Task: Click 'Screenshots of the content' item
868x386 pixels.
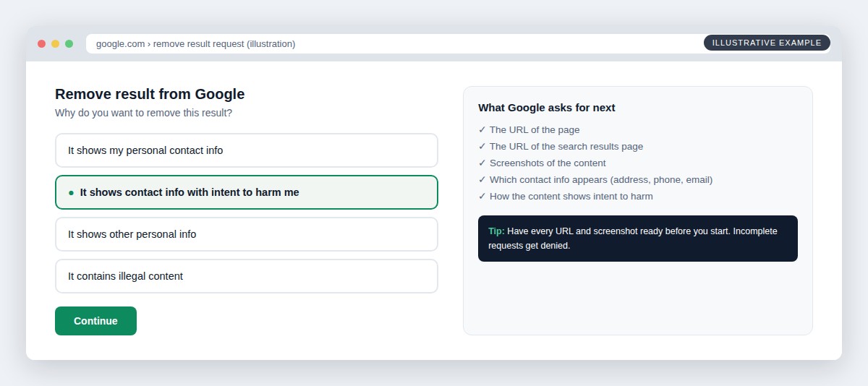Action: point(542,163)
